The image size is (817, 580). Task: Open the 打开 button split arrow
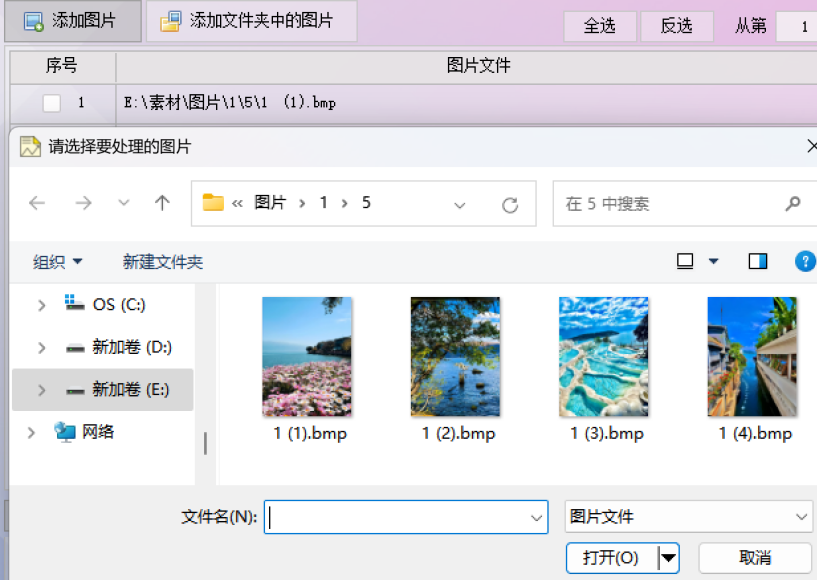[x=669, y=558]
